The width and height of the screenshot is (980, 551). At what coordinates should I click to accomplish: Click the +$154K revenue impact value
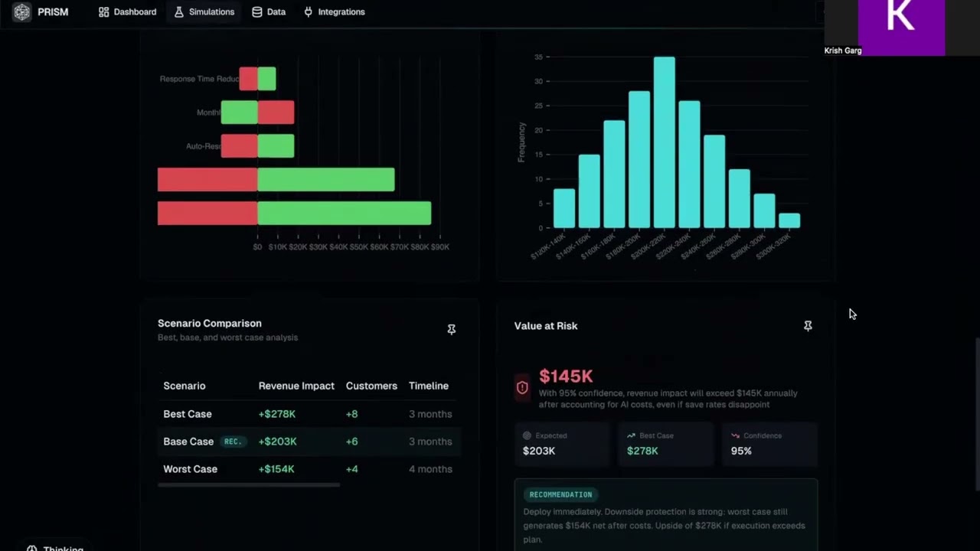(276, 469)
